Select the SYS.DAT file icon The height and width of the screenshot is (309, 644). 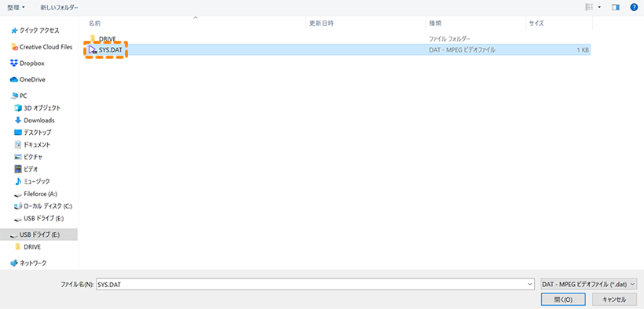tap(93, 49)
